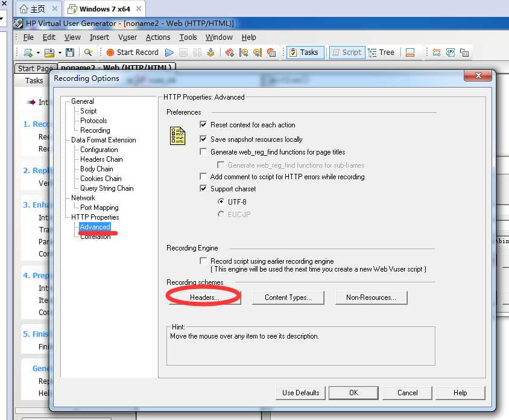
Task: Enable Generate web_reg_find functions for page titles
Action: coord(203,151)
